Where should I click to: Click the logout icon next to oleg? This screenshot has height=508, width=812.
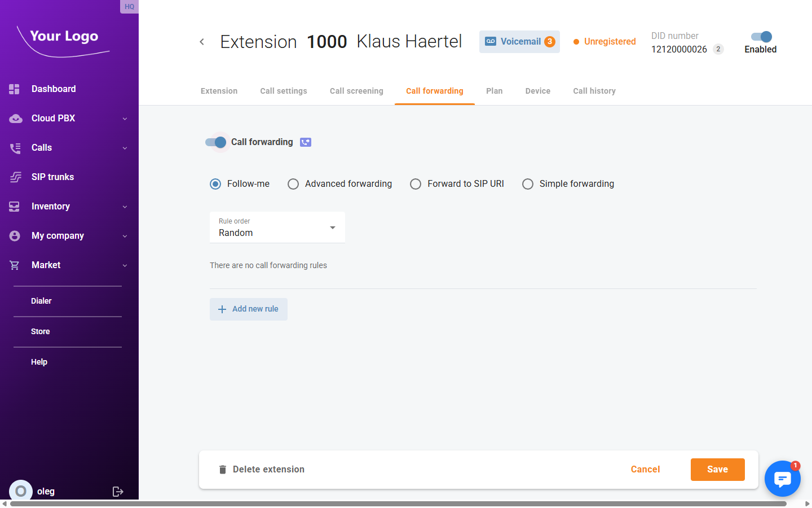click(118, 491)
